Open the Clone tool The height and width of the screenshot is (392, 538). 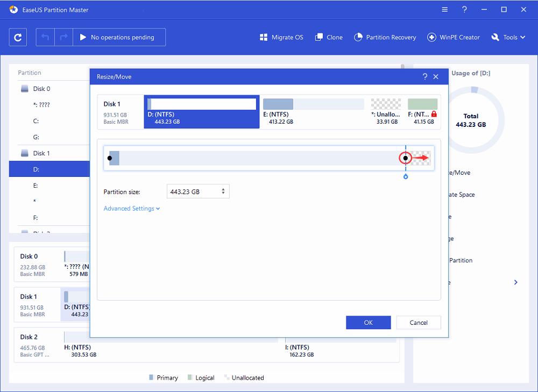coord(329,38)
